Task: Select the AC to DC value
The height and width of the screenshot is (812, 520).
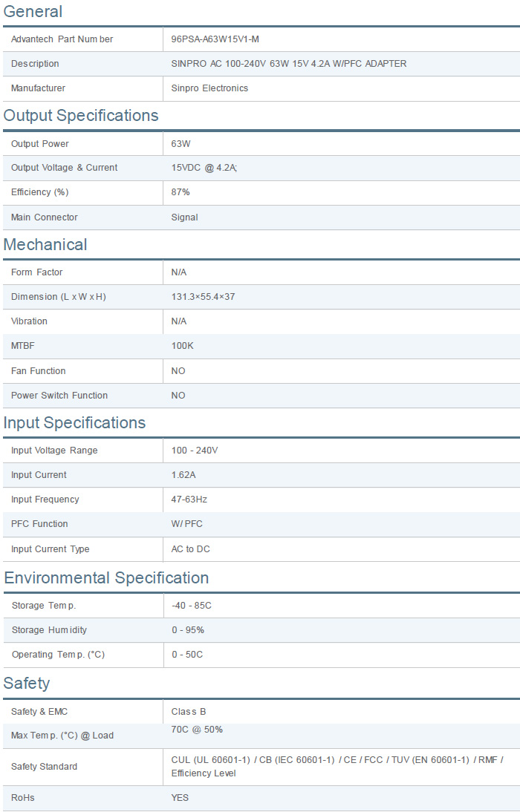Action: click(x=190, y=549)
